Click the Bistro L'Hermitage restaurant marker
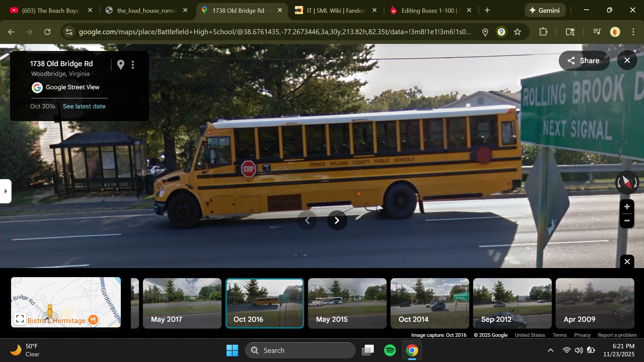 tap(93, 320)
